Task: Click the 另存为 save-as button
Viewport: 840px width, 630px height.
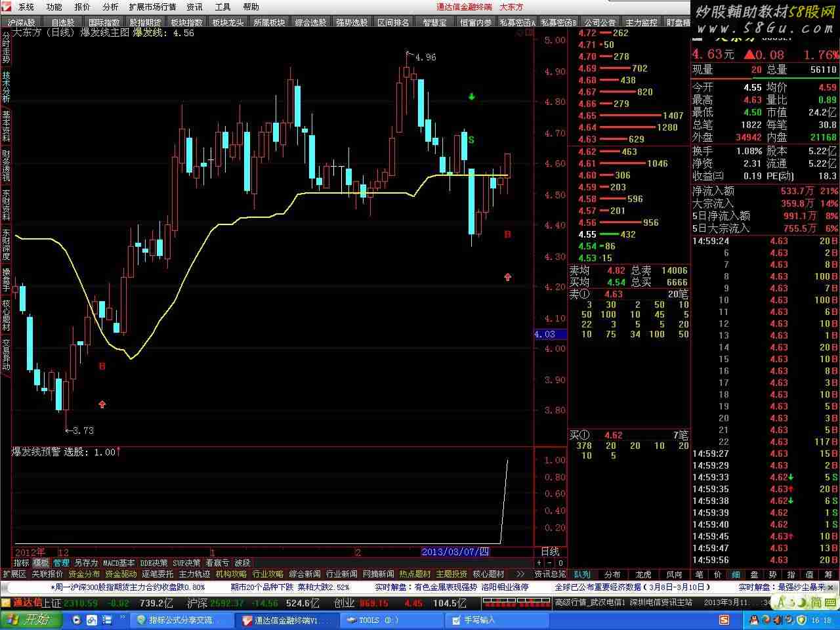Action: (x=86, y=563)
